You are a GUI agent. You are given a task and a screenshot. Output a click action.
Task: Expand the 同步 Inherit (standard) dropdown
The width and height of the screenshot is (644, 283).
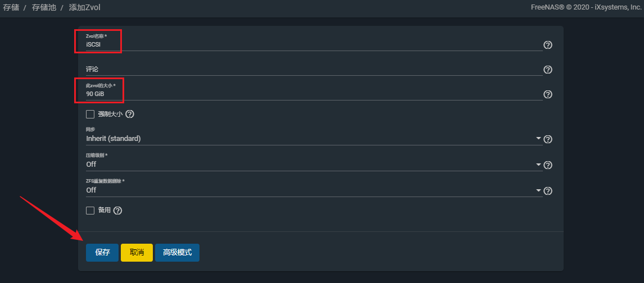pyautogui.click(x=312, y=138)
